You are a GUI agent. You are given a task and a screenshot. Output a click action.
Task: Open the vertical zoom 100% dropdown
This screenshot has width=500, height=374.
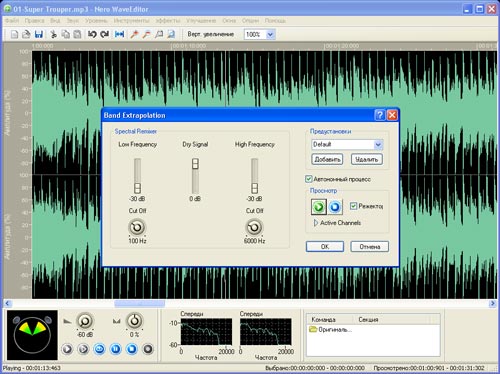pyautogui.click(x=270, y=34)
